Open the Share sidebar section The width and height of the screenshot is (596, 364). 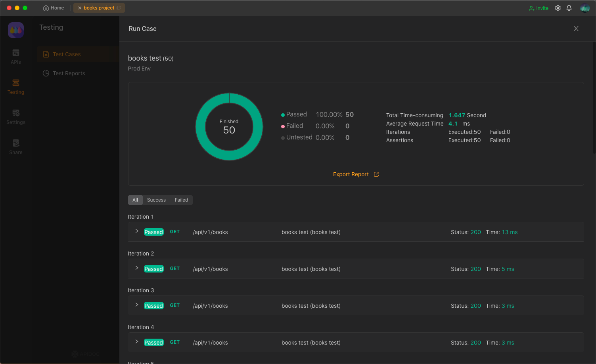coord(16,147)
